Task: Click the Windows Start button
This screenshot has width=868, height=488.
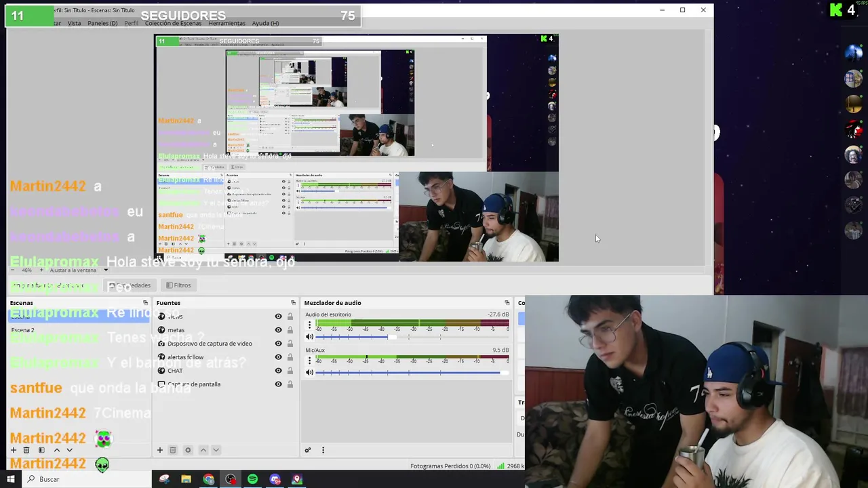Action: 11,479
